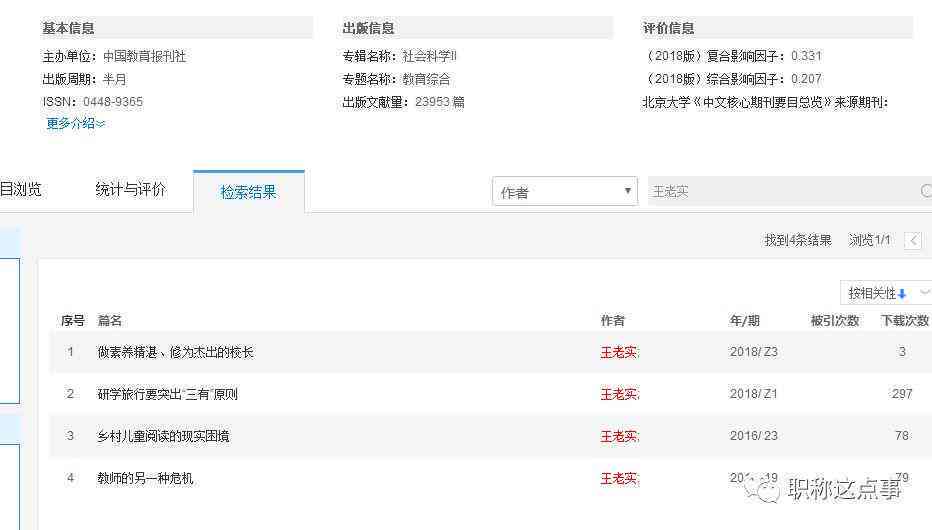The image size is (932, 530).
Task: Click download count 78
Action: coord(902,436)
